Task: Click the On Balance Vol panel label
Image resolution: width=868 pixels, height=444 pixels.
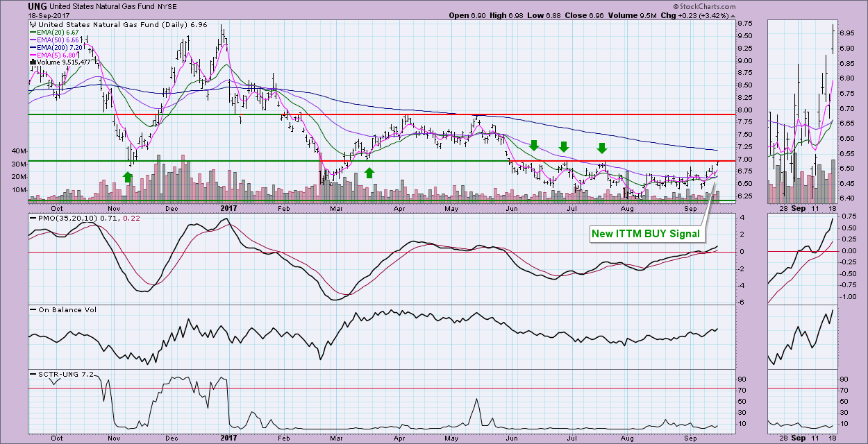Action: (x=62, y=310)
